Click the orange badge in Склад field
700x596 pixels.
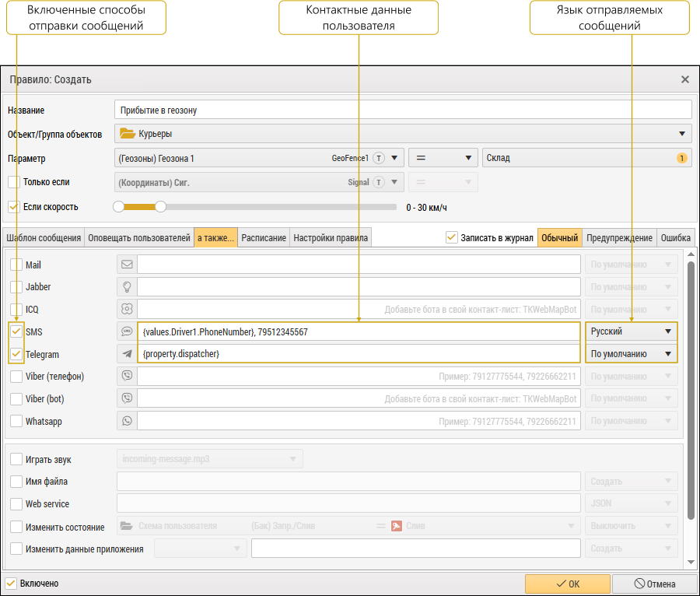click(x=682, y=158)
